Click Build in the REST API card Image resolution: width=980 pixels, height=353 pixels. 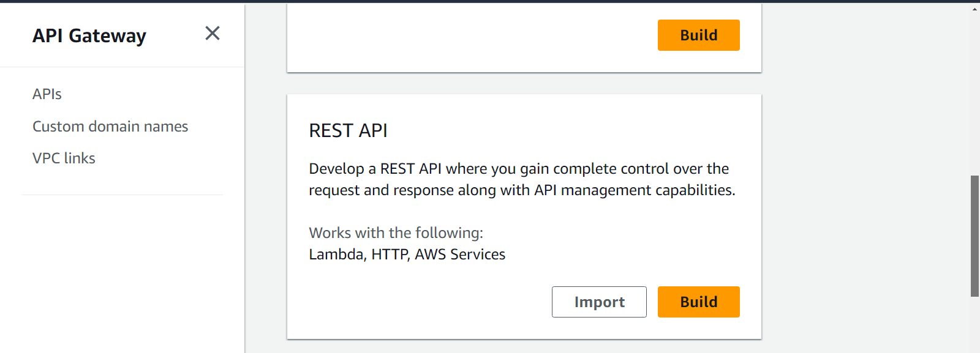point(699,302)
